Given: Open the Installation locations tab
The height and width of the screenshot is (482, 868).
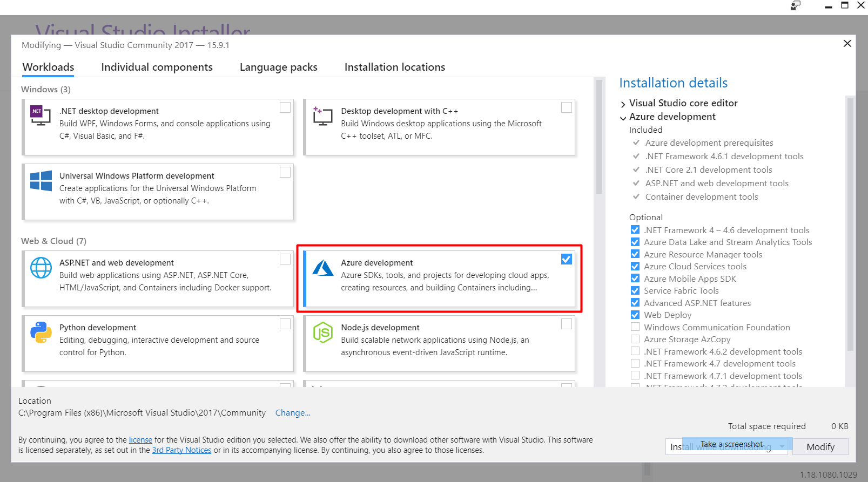Looking at the screenshot, I should click(395, 67).
